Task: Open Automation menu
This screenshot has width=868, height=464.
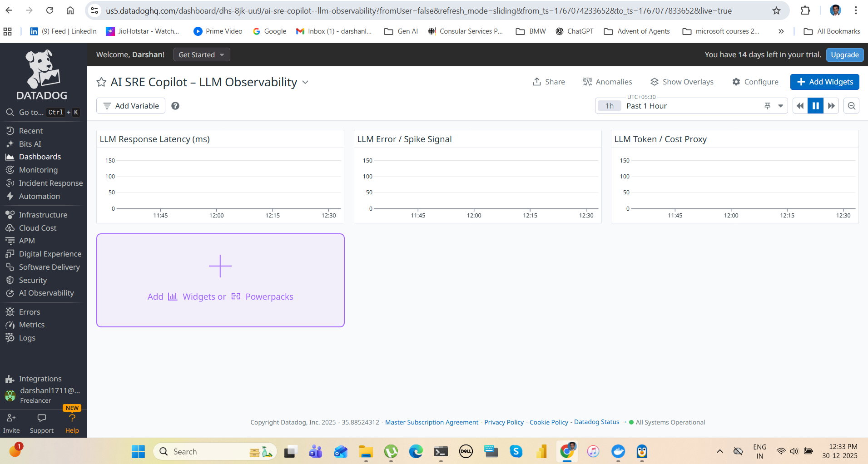Action: [x=39, y=196]
